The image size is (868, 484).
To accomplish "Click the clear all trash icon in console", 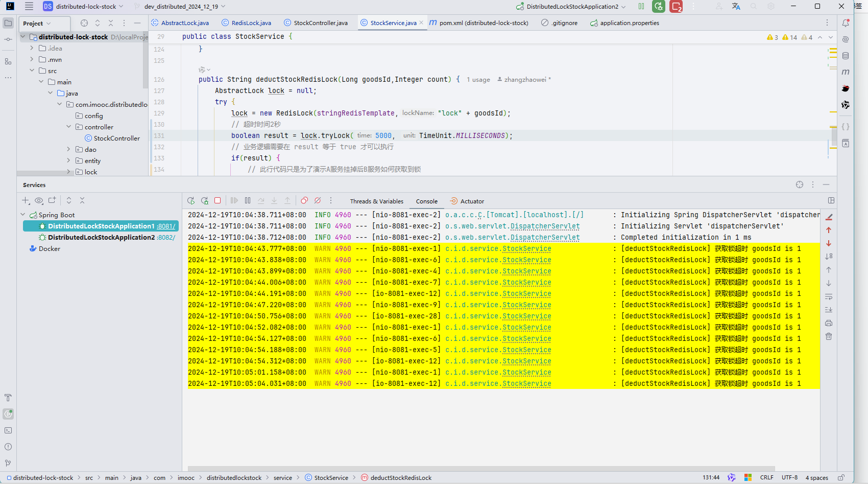I will (829, 336).
